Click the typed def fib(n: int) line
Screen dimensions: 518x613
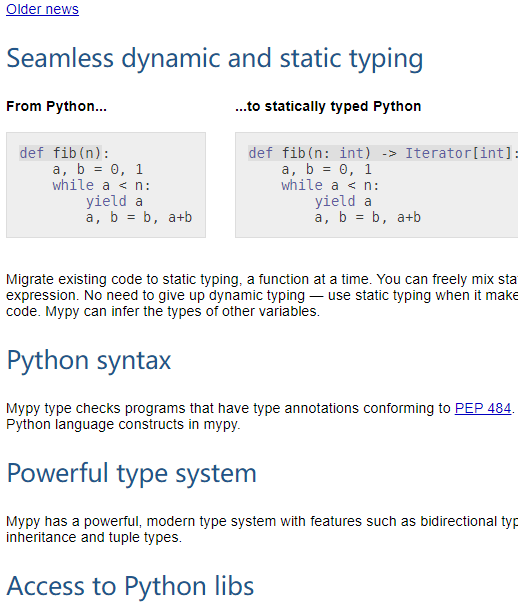click(x=383, y=153)
